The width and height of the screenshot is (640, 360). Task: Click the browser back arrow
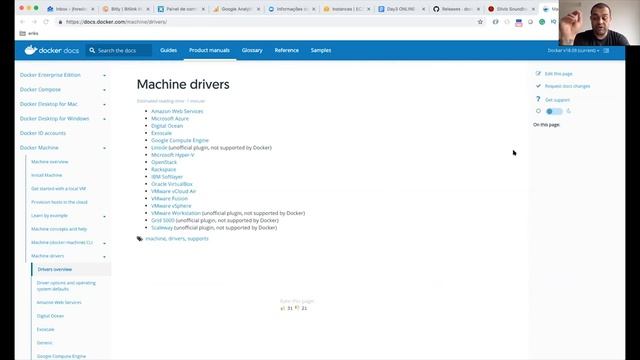pos(22,22)
